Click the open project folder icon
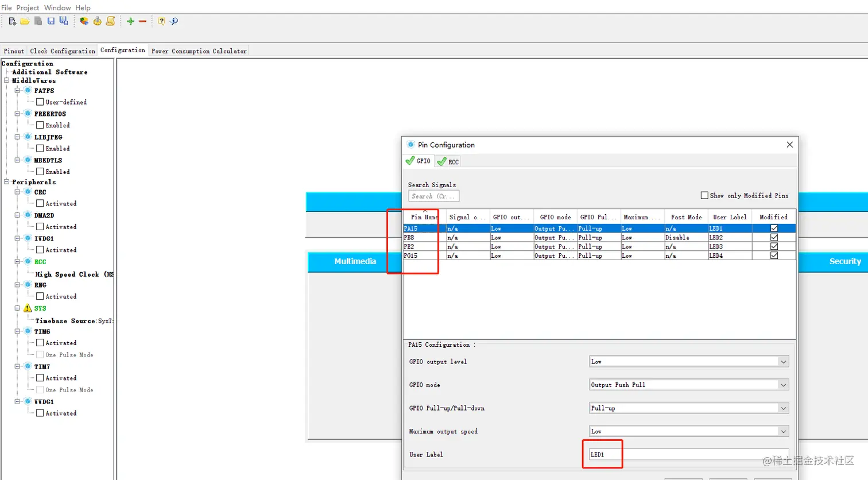The width and height of the screenshot is (868, 480). click(x=25, y=21)
